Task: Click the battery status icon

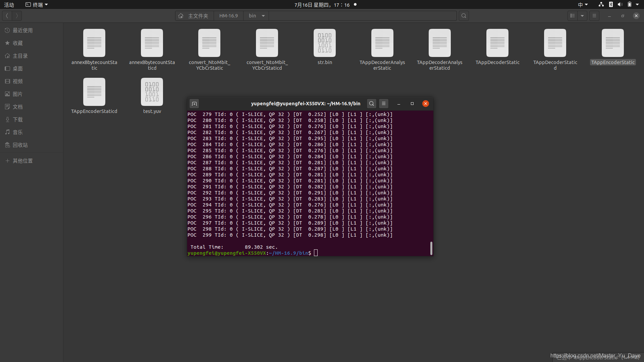Action: tap(630, 5)
